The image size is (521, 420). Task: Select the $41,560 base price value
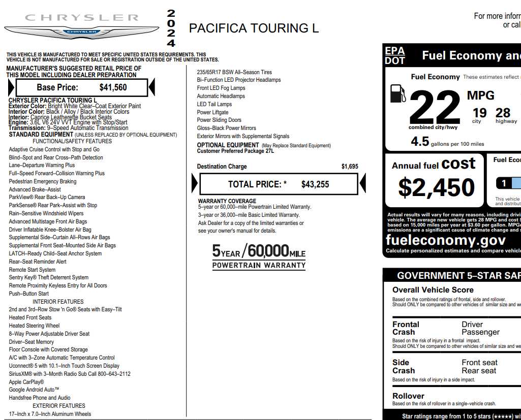(x=113, y=87)
